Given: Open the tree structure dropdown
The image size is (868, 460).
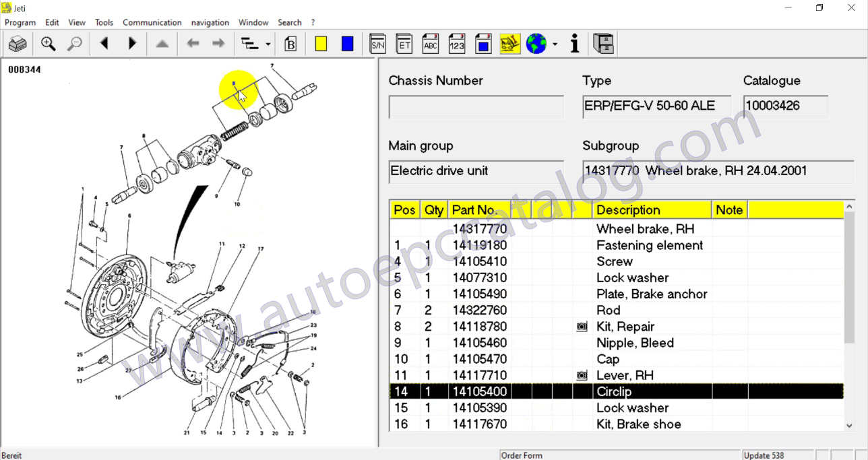Looking at the screenshot, I should pyautogui.click(x=267, y=43).
